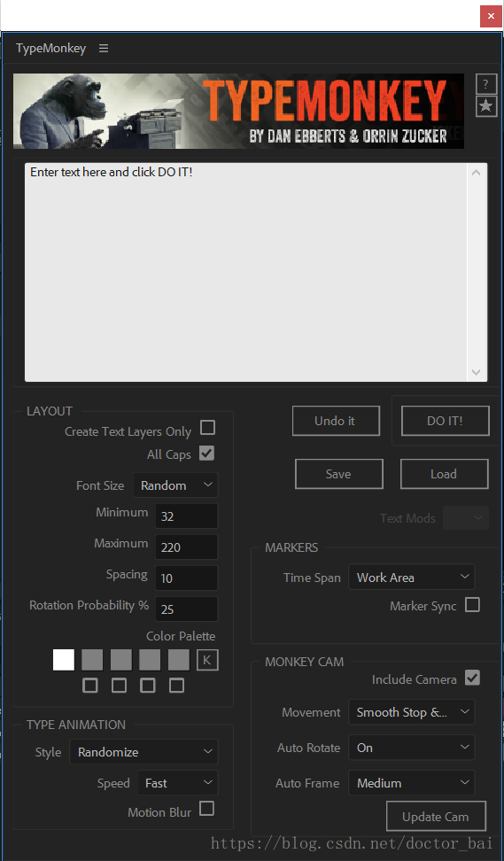Open the disabled Text Mods dropdown
Viewport: 504px width, 861px height.
coord(466,518)
